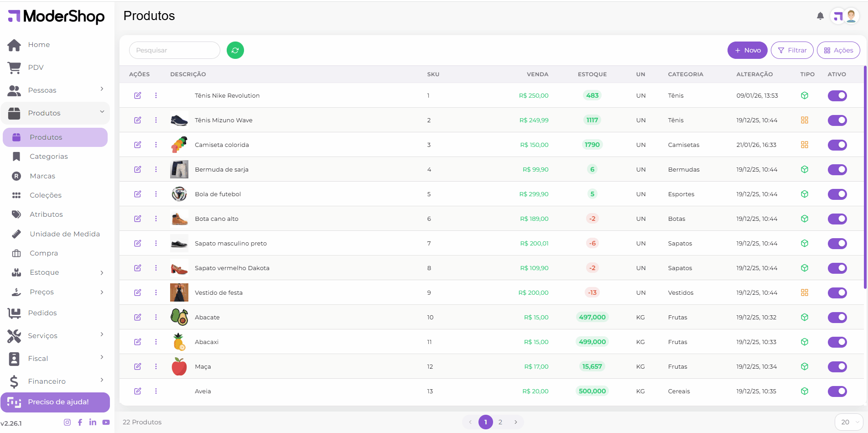Click the Novo button
Screen dimensions: 868x433
[x=747, y=50]
